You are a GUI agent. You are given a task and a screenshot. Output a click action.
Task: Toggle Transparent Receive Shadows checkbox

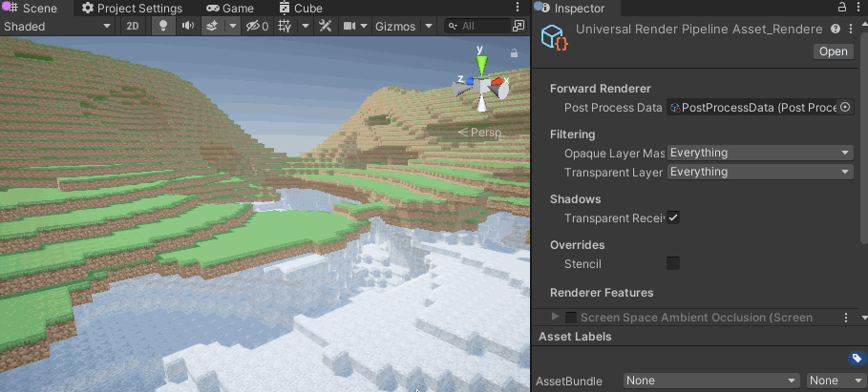(x=673, y=217)
